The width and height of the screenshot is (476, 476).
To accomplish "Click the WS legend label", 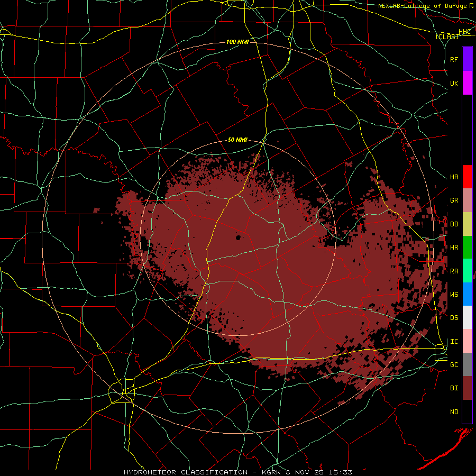I will 454,295.
